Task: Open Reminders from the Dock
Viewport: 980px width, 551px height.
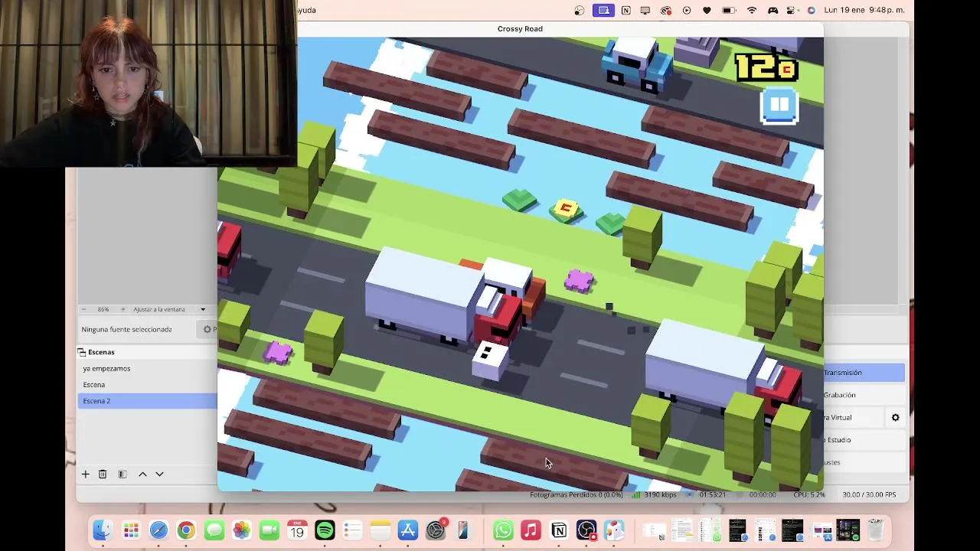Action: [352, 530]
